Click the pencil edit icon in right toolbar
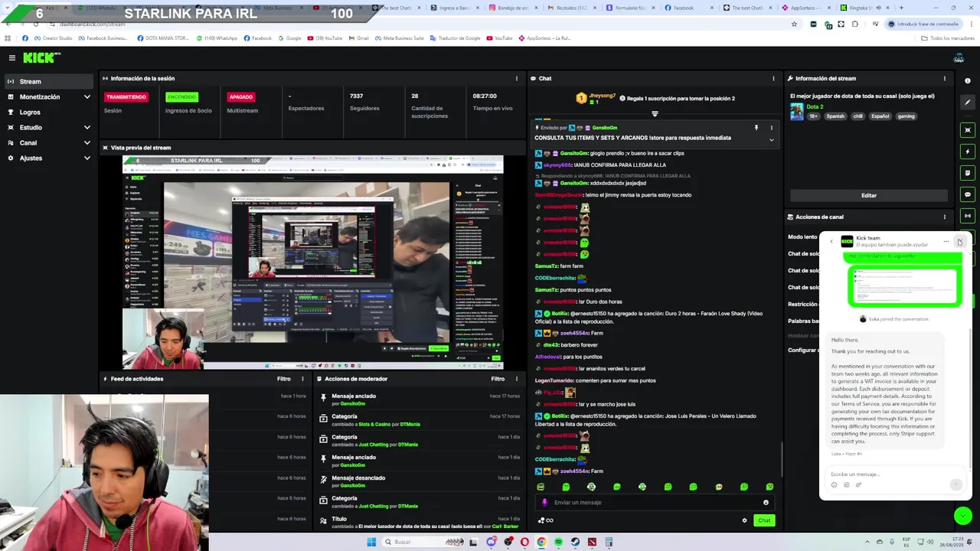Image resolution: width=980 pixels, height=551 pixels. pyautogui.click(x=968, y=102)
